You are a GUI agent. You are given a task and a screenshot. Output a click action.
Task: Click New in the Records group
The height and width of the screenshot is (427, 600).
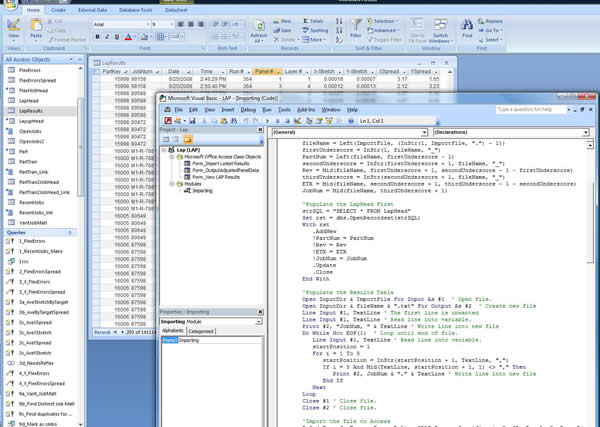click(x=282, y=21)
